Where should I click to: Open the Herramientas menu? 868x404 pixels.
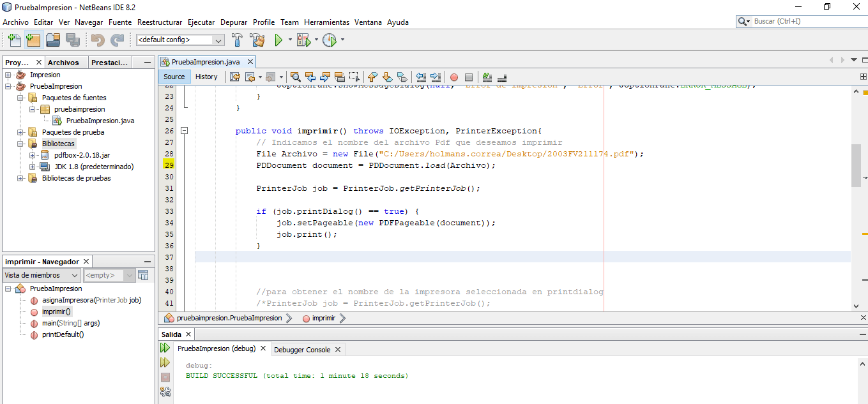coord(326,22)
